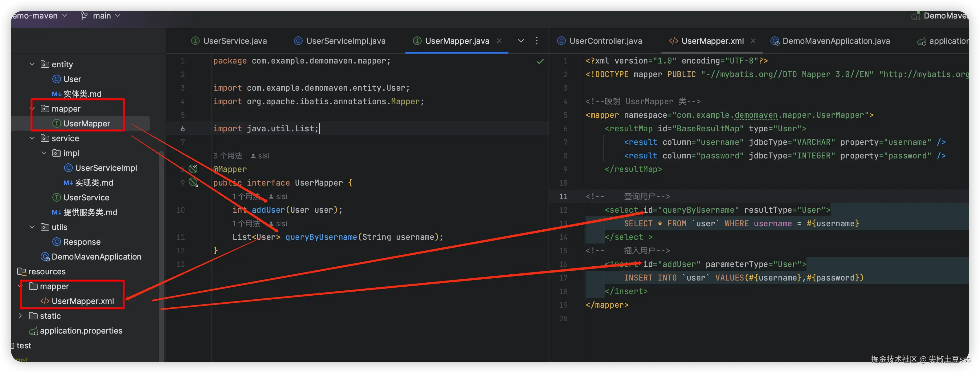Open the main branch dropdown

coord(117,16)
